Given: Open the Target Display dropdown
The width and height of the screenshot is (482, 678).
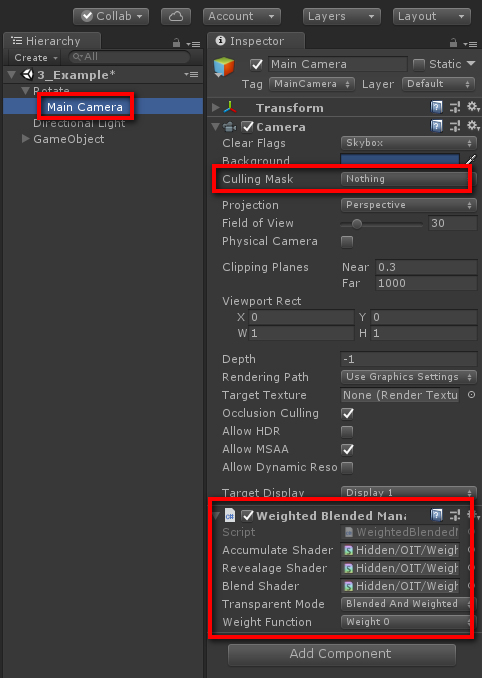Looking at the screenshot, I should tap(409, 492).
